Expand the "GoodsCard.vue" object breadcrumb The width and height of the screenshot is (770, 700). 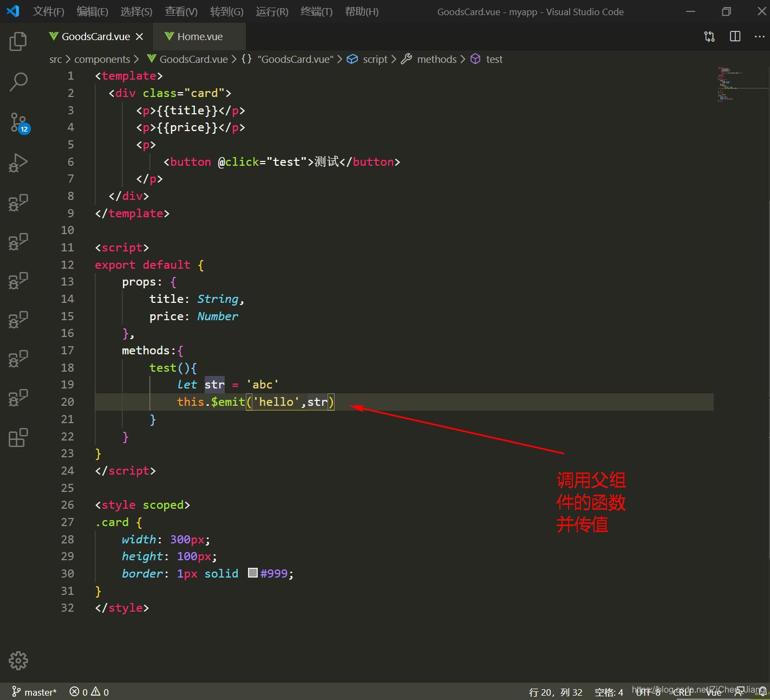[x=295, y=59]
